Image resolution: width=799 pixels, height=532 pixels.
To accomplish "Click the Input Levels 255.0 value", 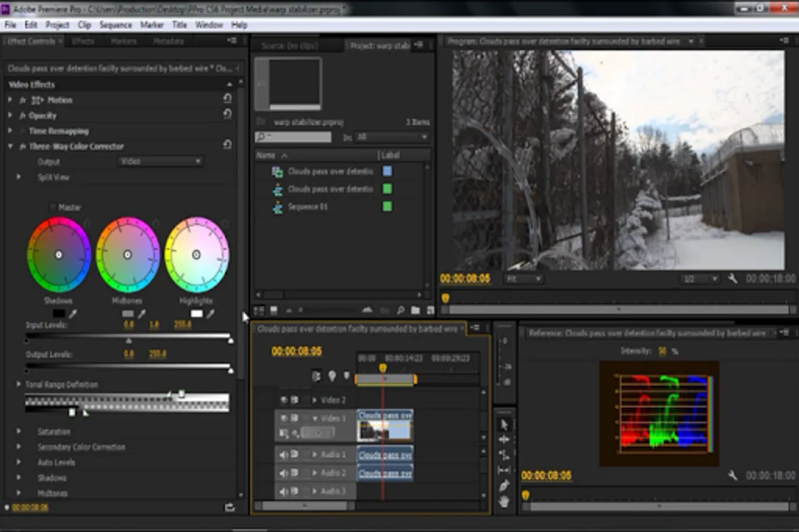I will [x=182, y=325].
